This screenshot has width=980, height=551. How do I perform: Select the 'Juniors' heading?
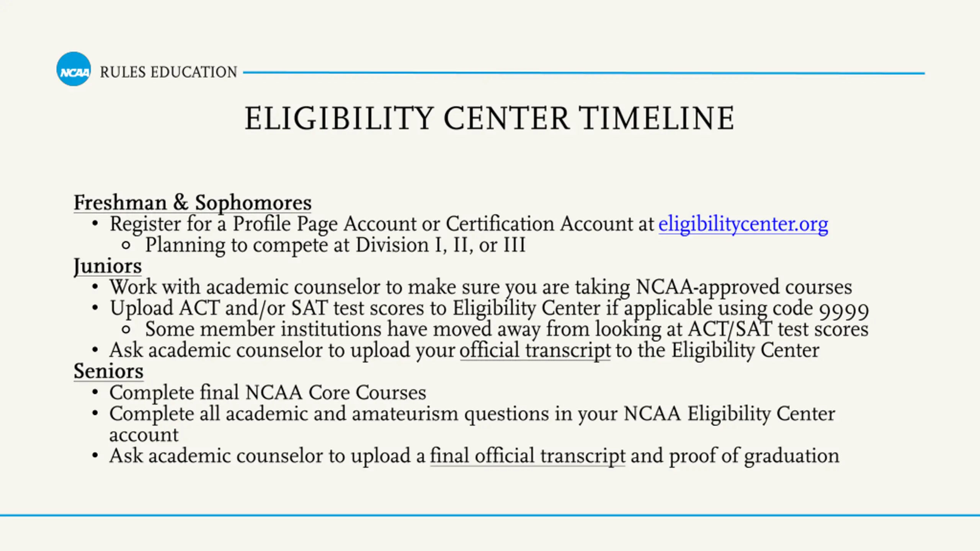pyautogui.click(x=108, y=266)
